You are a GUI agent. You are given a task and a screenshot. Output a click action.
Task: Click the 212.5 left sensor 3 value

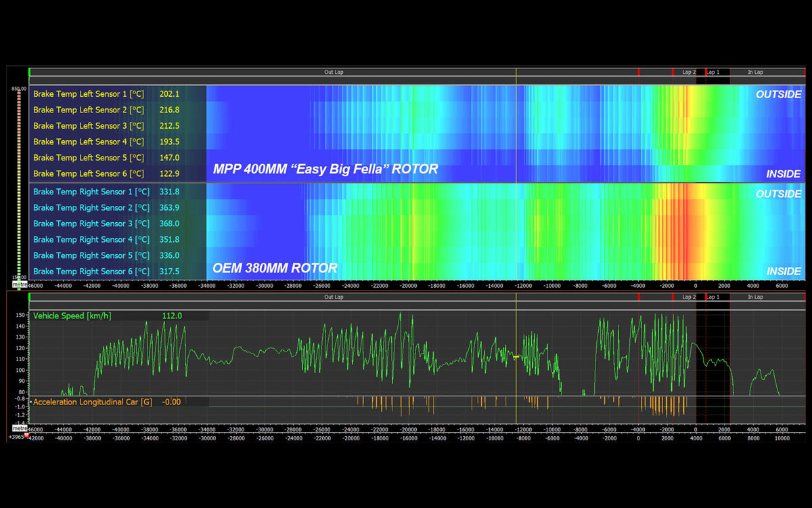pos(169,126)
